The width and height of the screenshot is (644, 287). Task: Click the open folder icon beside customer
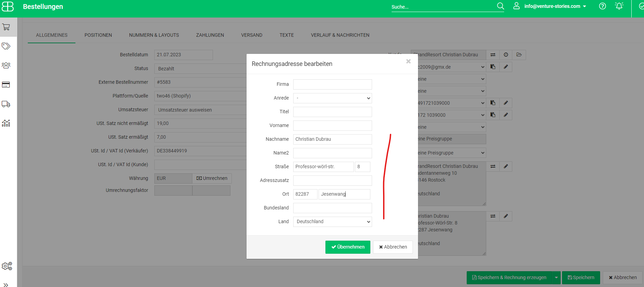519,55
